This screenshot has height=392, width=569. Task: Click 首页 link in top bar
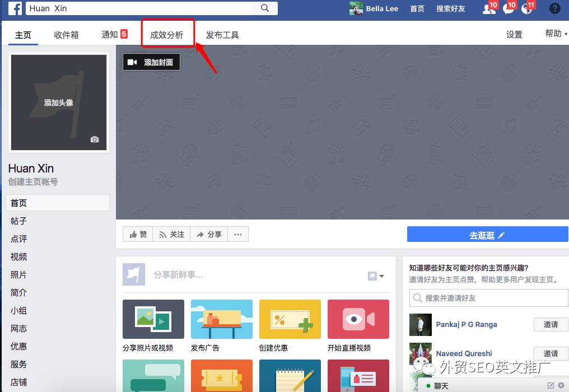tap(417, 8)
